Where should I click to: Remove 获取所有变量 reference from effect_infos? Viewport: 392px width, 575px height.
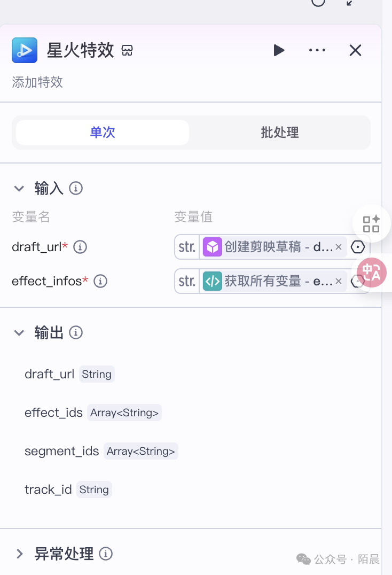pos(338,281)
